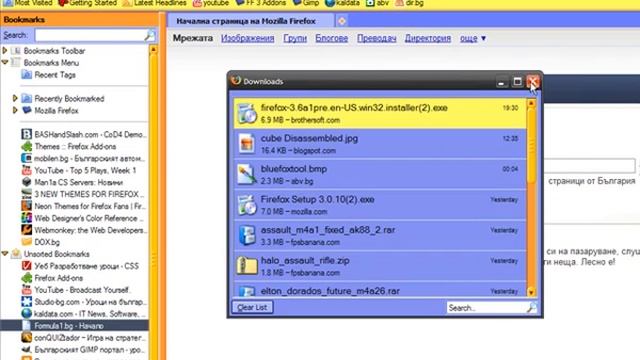Click the Web Designer's Color Reference favicon

coord(27,218)
